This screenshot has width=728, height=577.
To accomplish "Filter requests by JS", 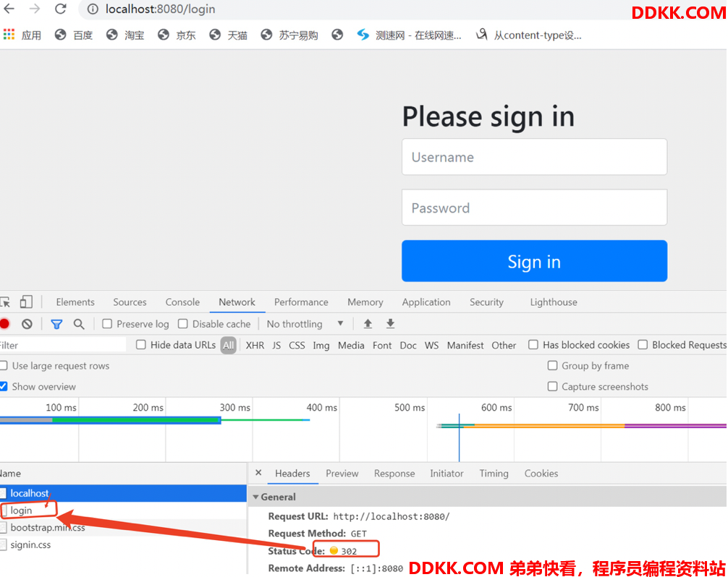I will click(x=276, y=345).
